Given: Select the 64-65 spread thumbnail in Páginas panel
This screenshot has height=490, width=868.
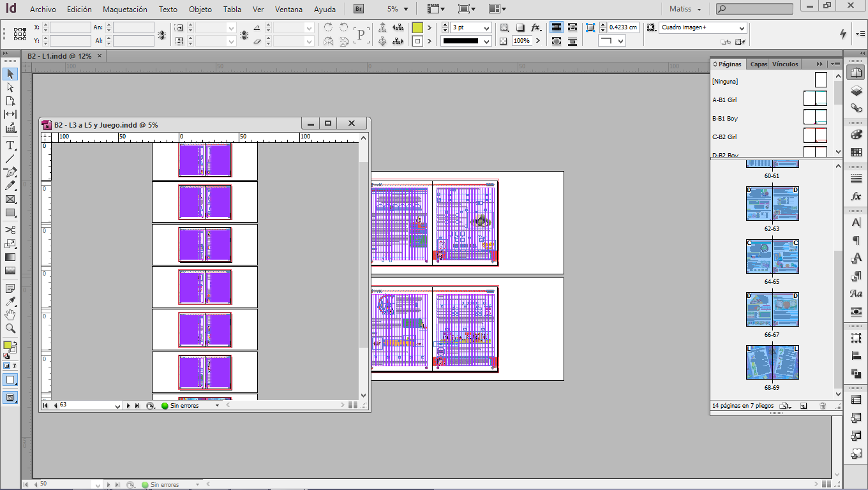Looking at the screenshot, I should pyautogui.click(x=772, y=256).
